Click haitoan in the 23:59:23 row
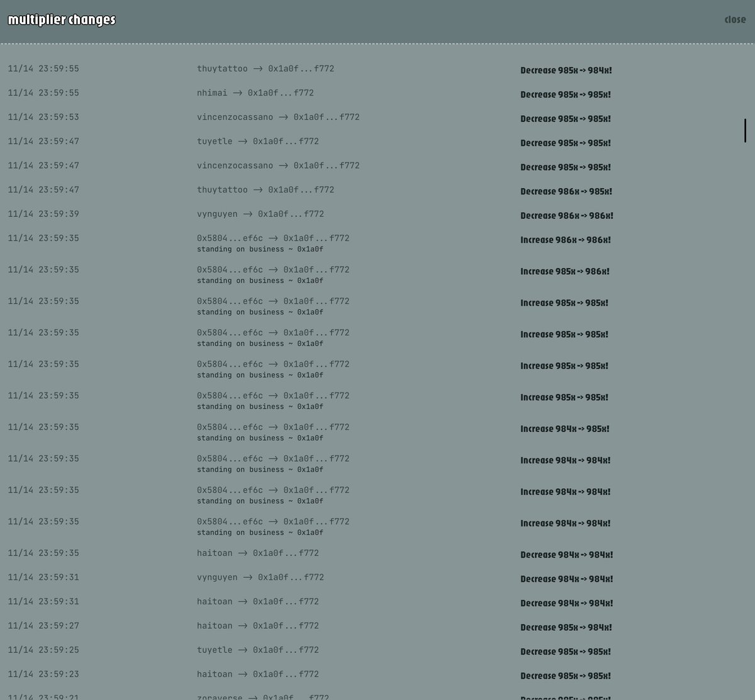The image size is (755, 700). tap(215, 674)
